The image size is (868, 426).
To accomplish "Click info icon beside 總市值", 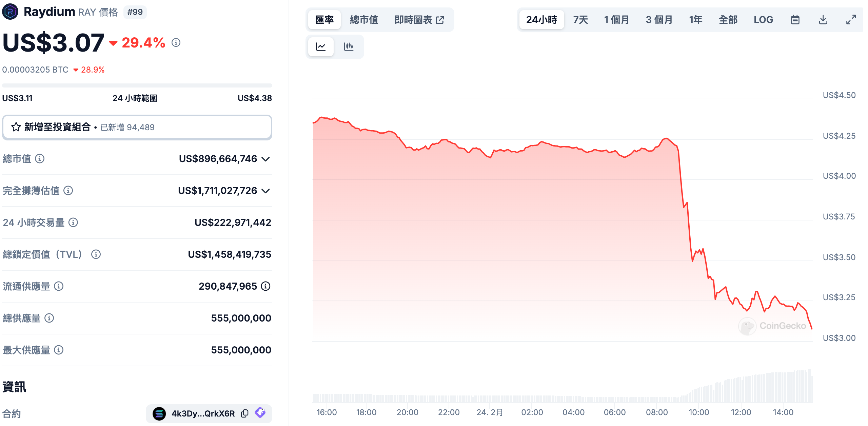I will [40, 159].
